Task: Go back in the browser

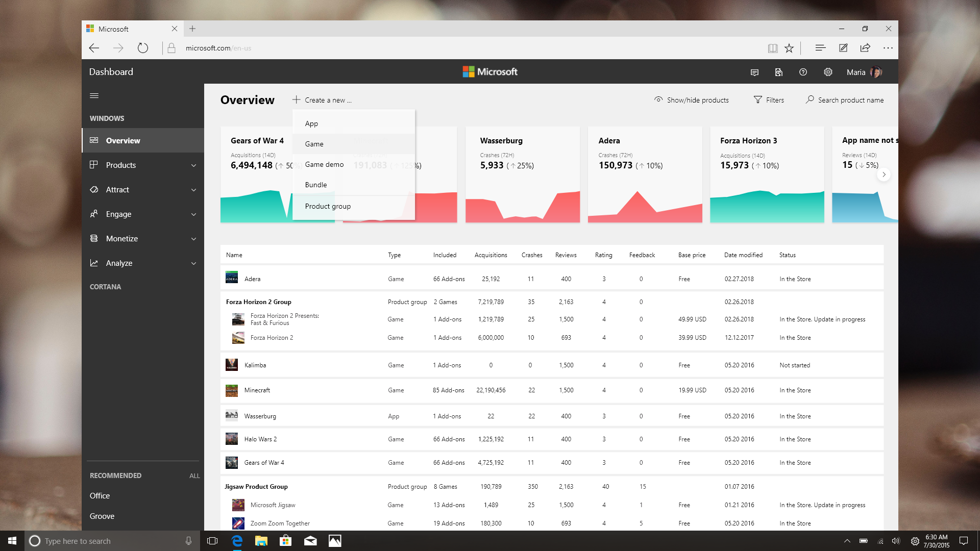Action: click(x=94, y=48)
